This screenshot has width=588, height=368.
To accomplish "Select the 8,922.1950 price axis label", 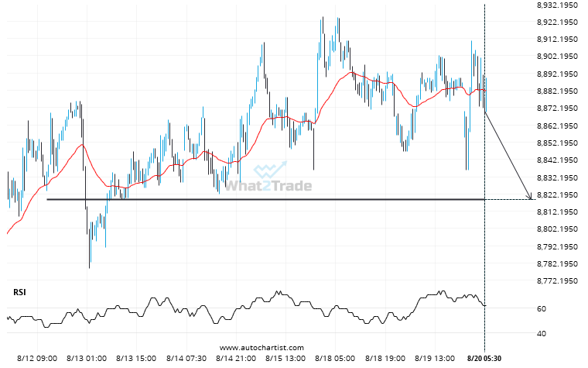I will pyautogui.click(x=557, y=22).
